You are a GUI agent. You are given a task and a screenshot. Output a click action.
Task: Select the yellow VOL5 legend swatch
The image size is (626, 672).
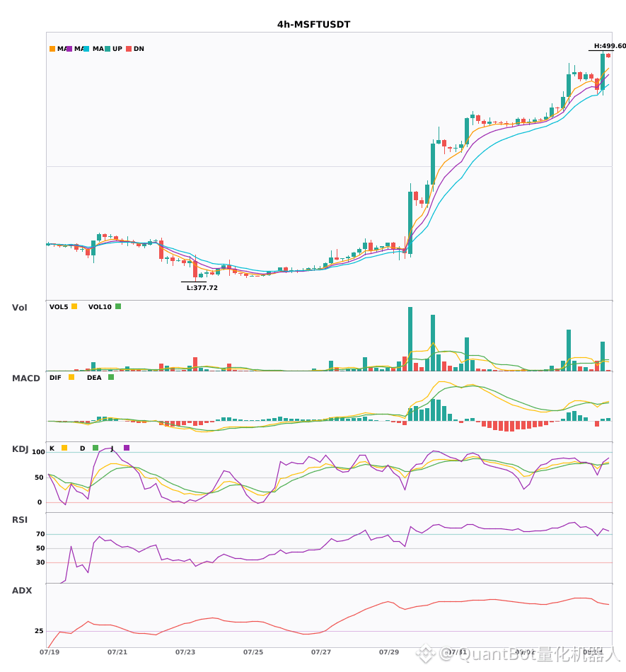point(74,306)
